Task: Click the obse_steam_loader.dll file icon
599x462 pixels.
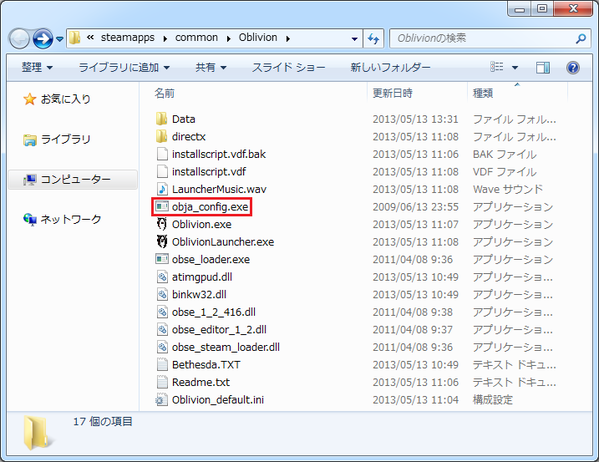Action: (162, 347)
